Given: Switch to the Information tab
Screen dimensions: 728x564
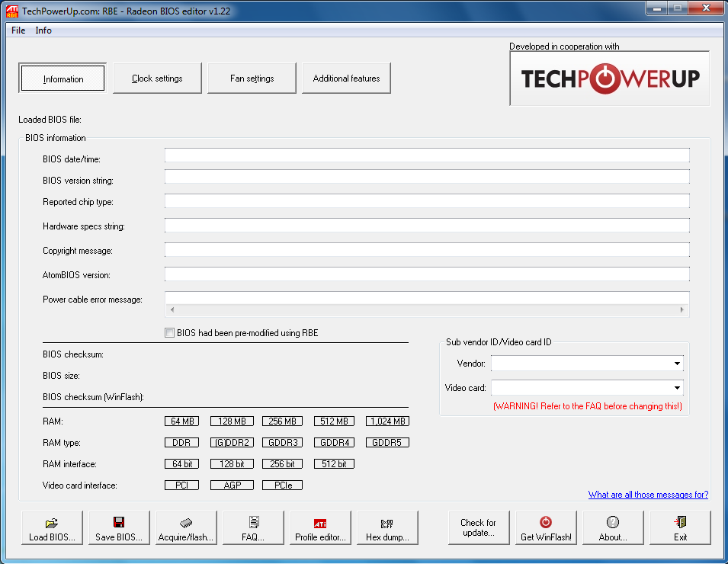Looking at the screenshot, I should point(63,78).
